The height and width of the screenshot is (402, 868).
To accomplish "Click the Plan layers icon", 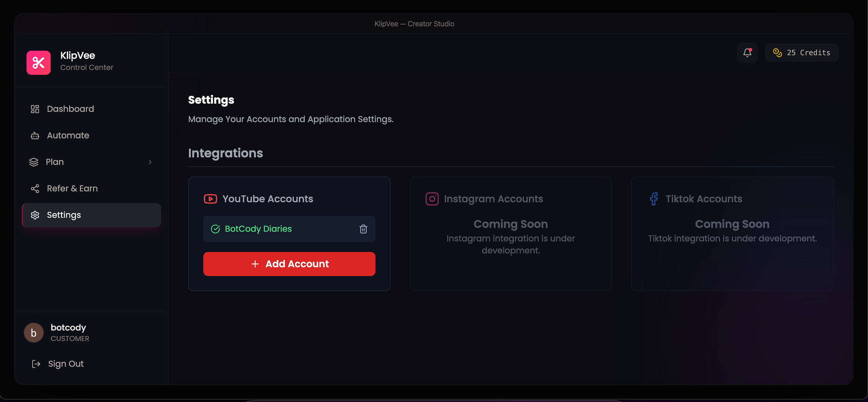I will point(34,162).
